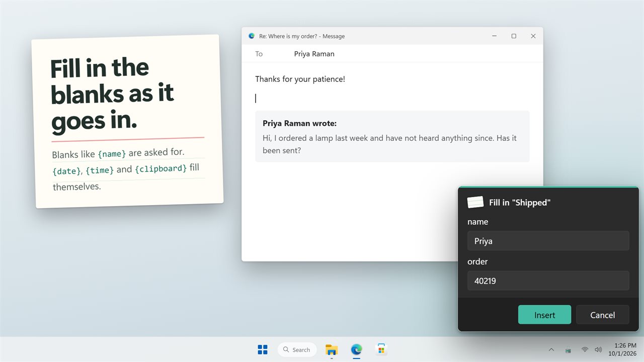Click the {name} placeholder on the note card
The height and width of the screenshot is (362, 644).
(x=112, y=154)
